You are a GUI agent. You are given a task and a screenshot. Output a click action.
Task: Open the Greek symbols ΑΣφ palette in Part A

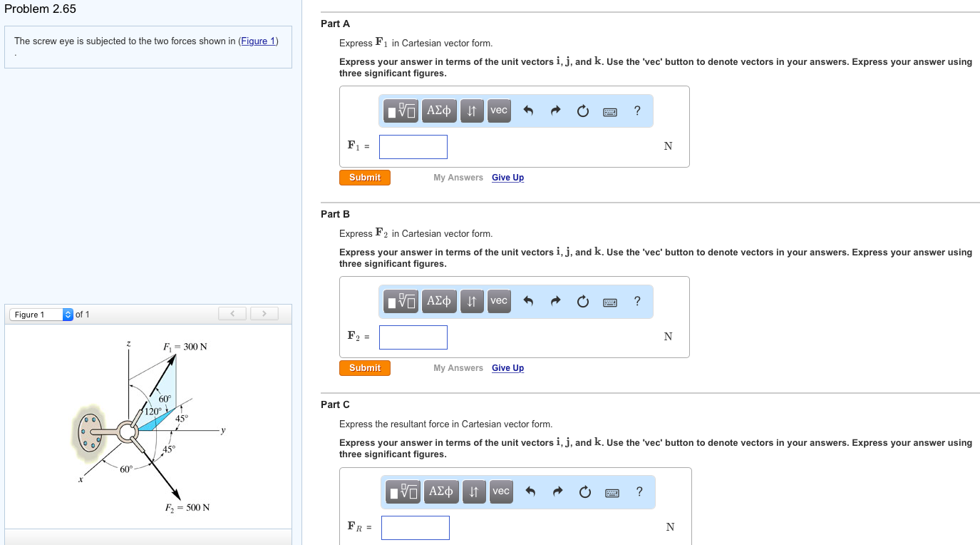pos(439,111)
